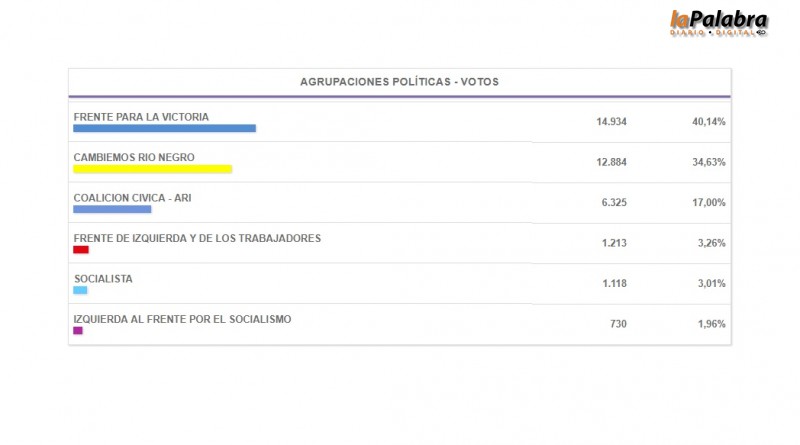Viewport: 800px width, 445px height.
Task: Select the Coalicion Civica - ARI label
Action: [132, 198]
